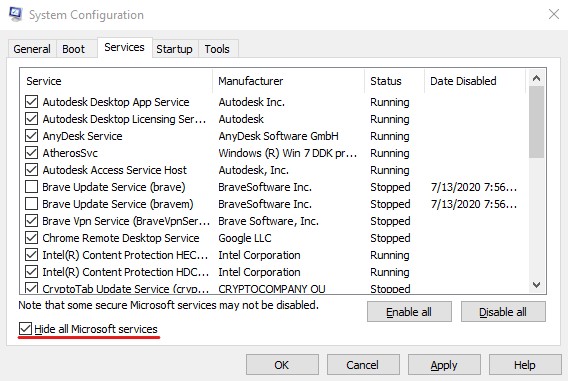Click Windows (R) Win 7 DDK manufacturer cell
Screen dimensions: 568x381
(288, 153)
